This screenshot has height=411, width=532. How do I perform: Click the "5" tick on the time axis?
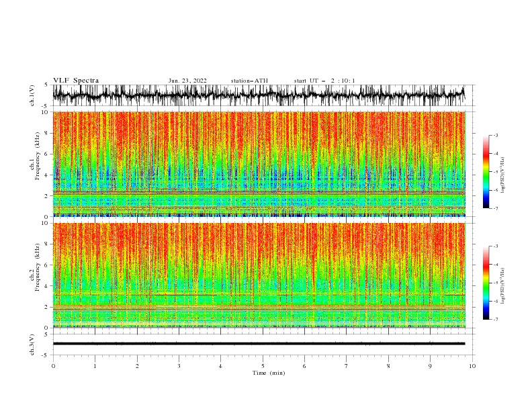coord(263,366)
